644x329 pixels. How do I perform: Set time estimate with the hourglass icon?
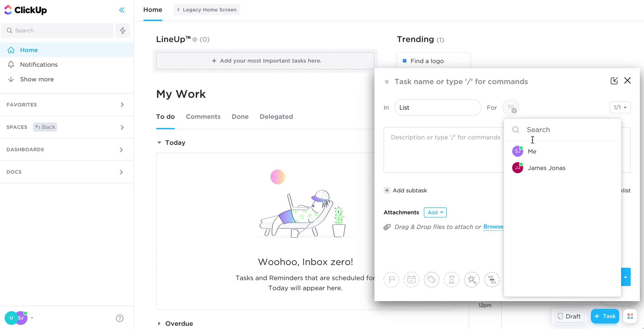tap(452, 279)
